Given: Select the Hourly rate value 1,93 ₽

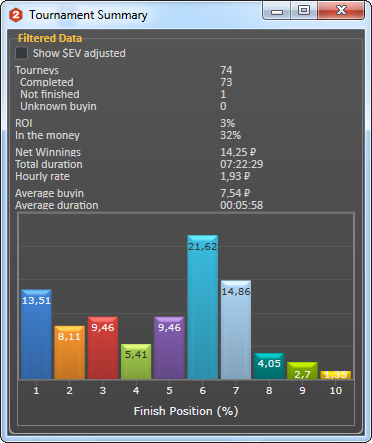Looking at the screenshot, I should (x=235, y=176).
